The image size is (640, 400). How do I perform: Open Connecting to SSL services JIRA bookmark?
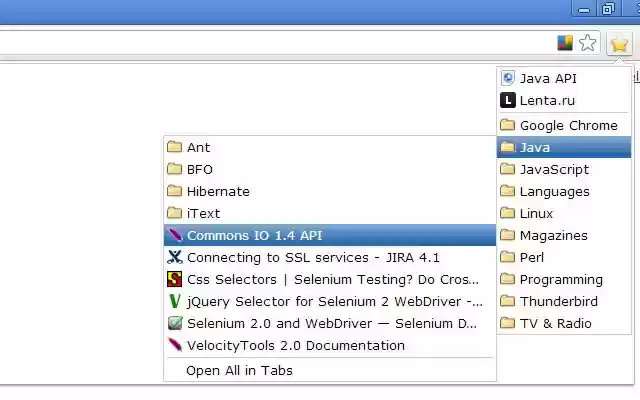[330, 258]
